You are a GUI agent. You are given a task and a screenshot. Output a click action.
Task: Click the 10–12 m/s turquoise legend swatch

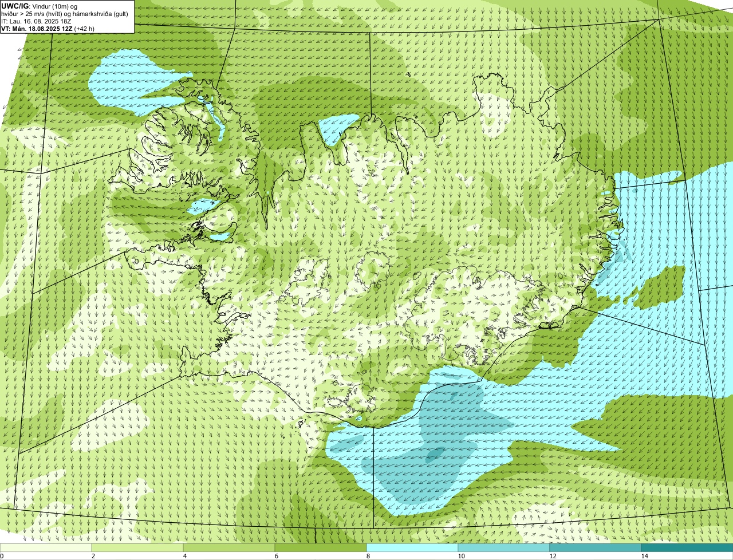(504, 547)
